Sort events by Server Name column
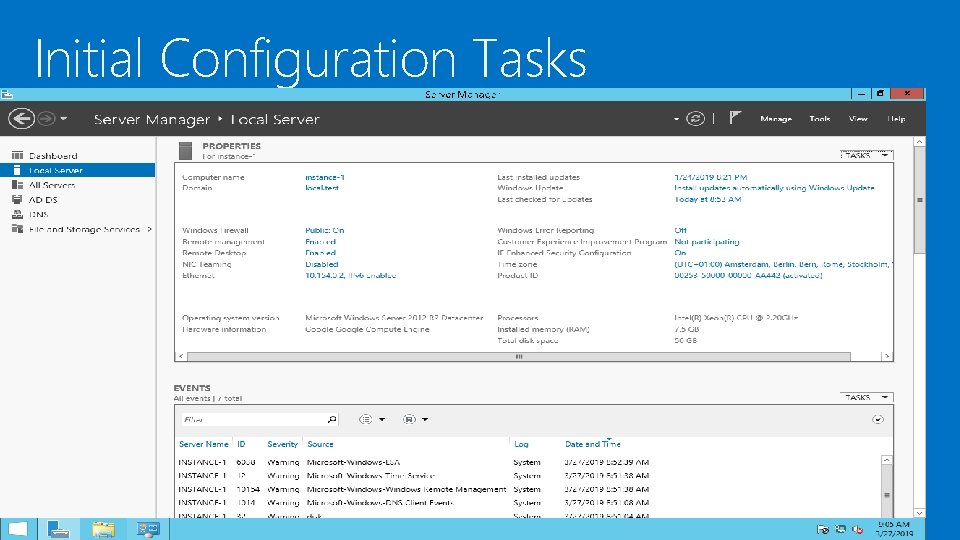This screenshot has width=960, height=540. 203,444
